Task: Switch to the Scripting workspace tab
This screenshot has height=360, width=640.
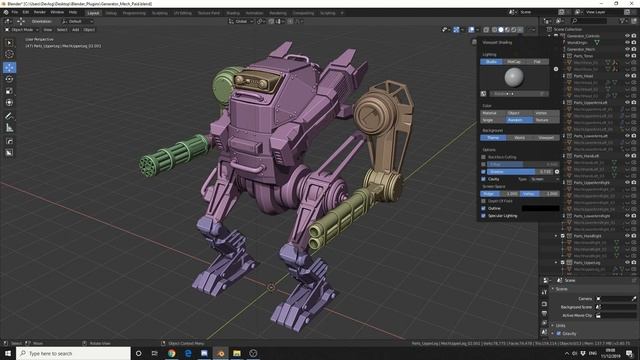Action: pyautogui.click(x=327, y=13)
